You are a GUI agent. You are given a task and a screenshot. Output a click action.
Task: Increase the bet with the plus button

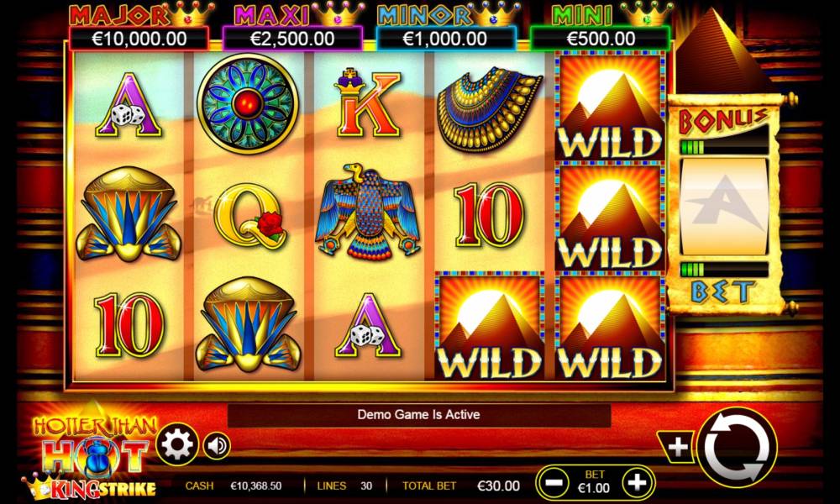point(637,483)
